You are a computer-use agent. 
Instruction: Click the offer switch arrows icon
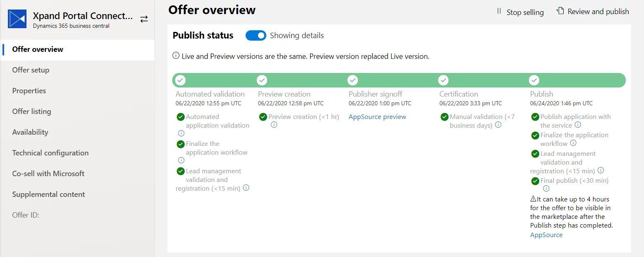coord(144,19)
